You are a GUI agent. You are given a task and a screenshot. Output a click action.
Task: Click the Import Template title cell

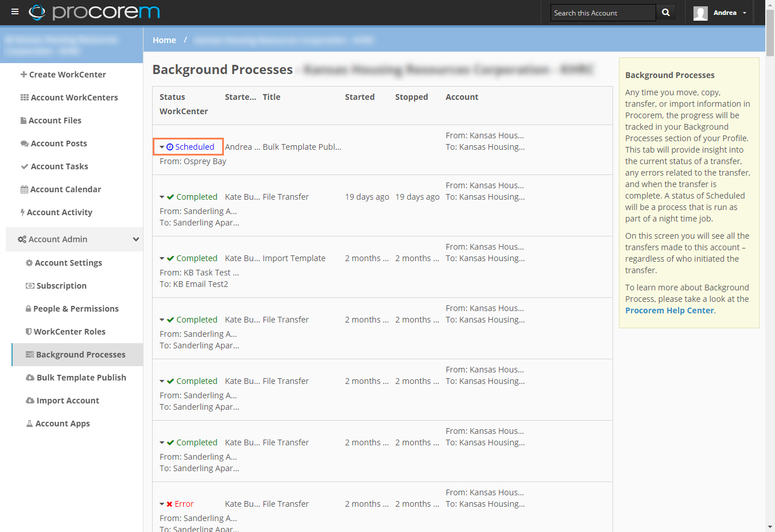coord(294,258)
